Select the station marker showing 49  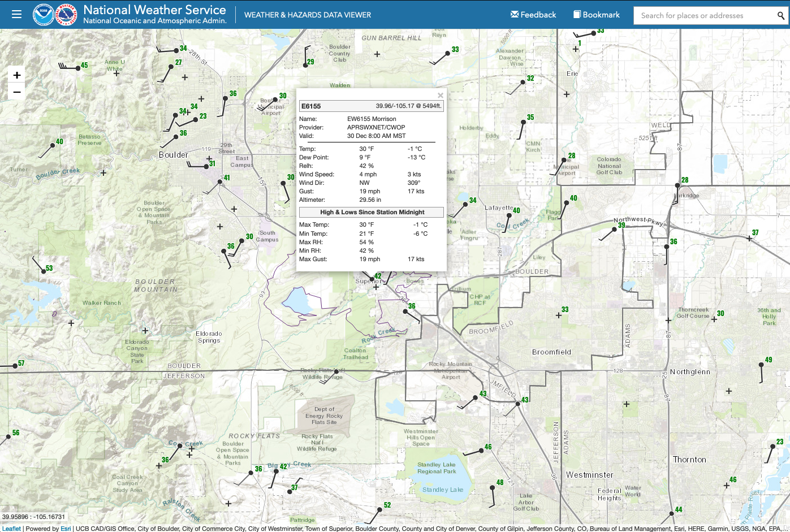point(762,365)
